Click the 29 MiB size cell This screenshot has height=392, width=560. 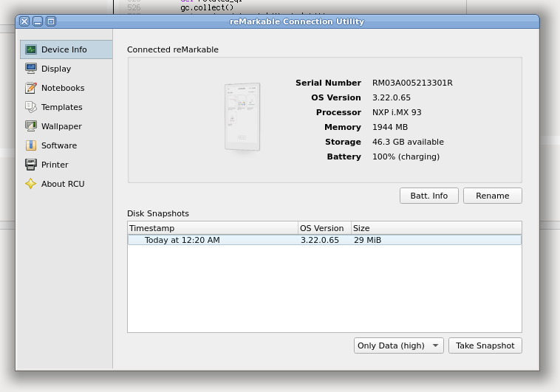click(367, 240)
